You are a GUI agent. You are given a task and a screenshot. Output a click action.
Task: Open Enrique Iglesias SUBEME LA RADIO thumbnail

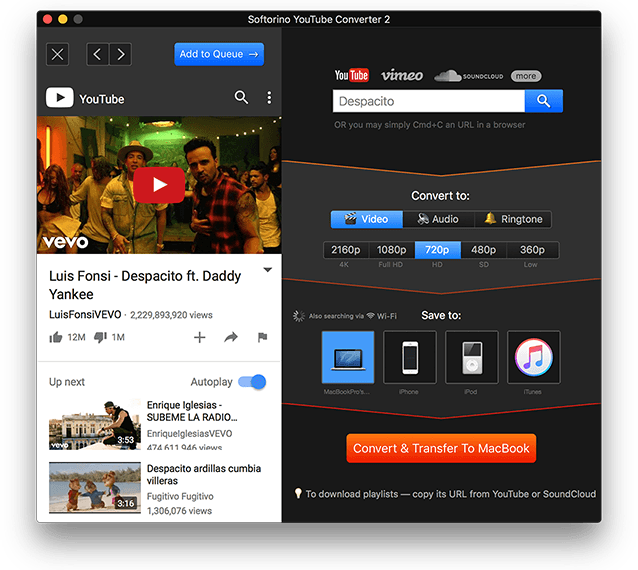(x=95, y=424)
